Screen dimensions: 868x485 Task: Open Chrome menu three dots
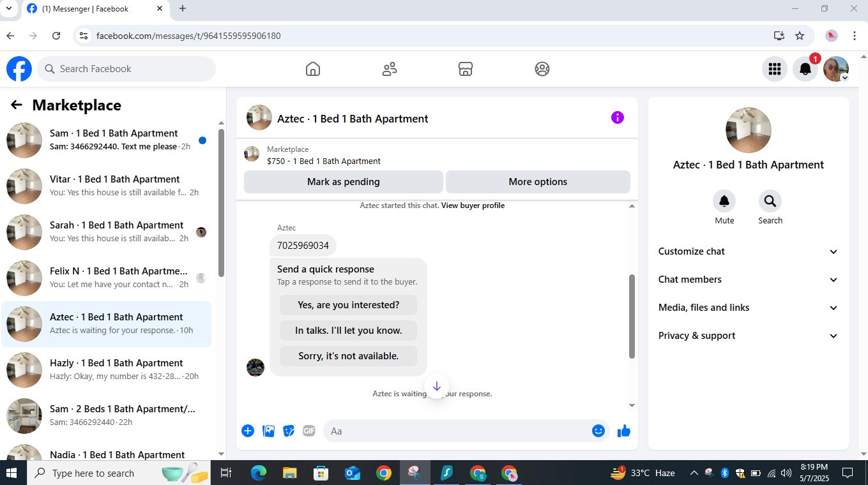point(855,36)
